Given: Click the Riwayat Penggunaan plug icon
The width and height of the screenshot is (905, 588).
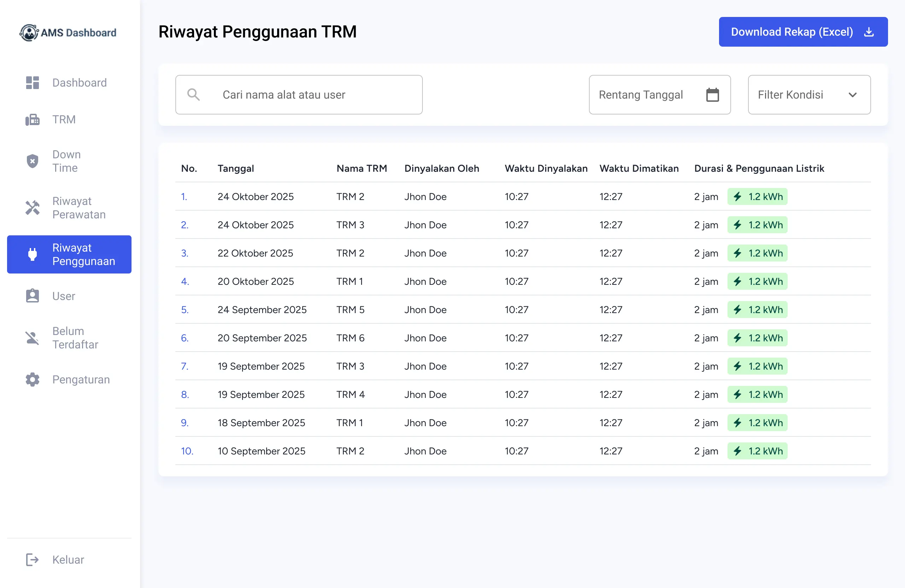Looking at the screenshot, I should tap(32, 254).
